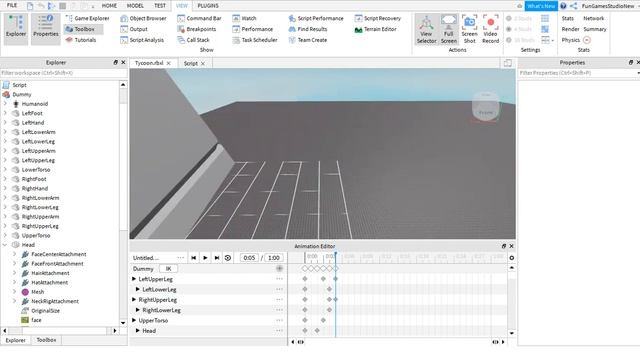
Task: Expand FaceCenterAttachment in Explorer
Action: tap(14, 254)
